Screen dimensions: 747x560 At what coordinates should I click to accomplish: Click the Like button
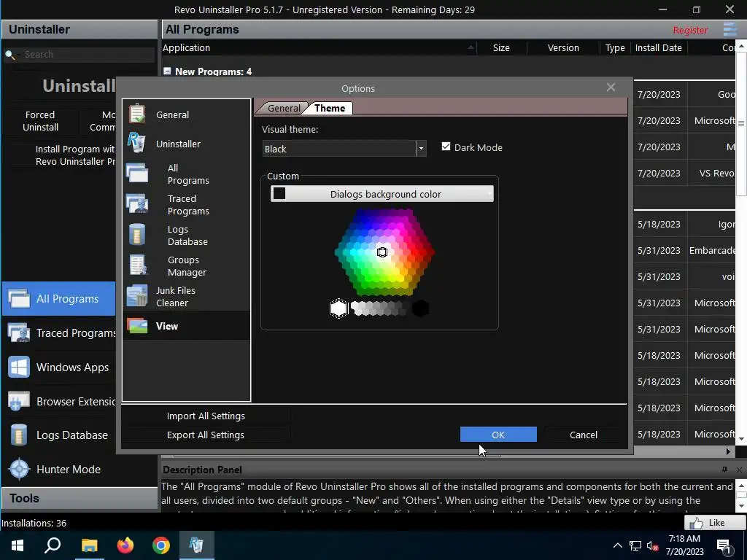[715, 522]
